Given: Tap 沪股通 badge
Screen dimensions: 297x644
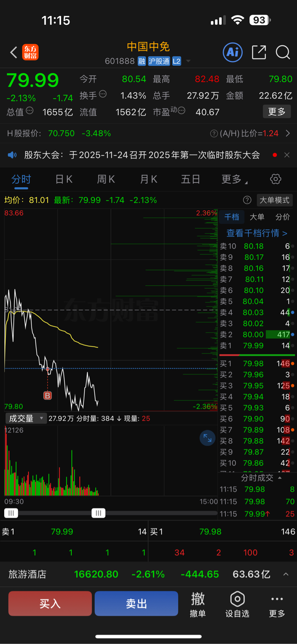Looking at the screenshot, I should click(159, 61).
